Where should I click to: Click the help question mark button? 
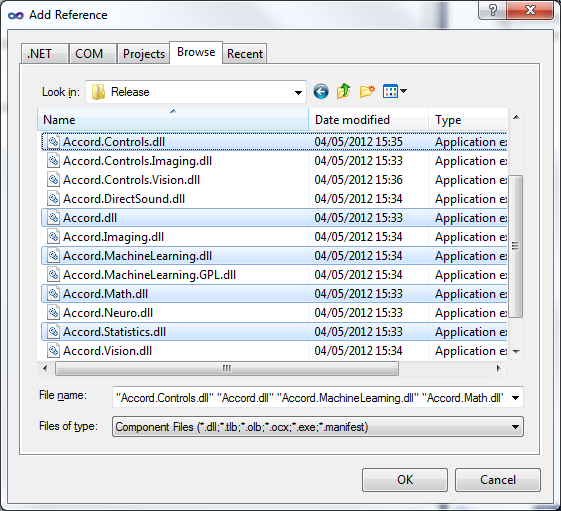[493, 10]
